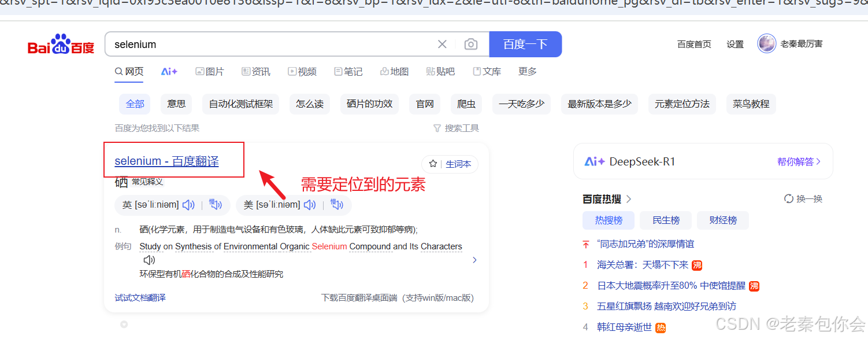Click 帮你解答 in DeepSeek-R1 card
The width and height of the screenshot is (868, 339).
[799, 161]
